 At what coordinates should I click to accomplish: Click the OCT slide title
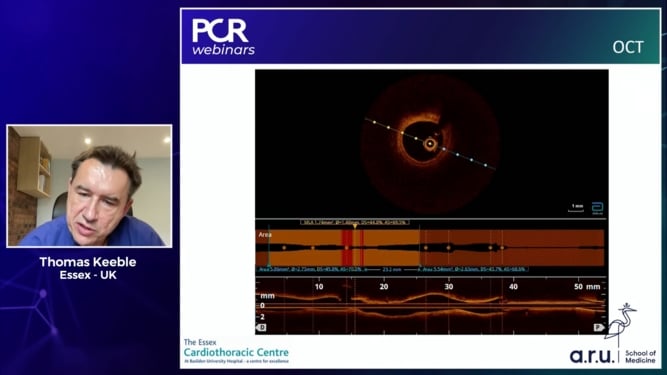point(628,47)
